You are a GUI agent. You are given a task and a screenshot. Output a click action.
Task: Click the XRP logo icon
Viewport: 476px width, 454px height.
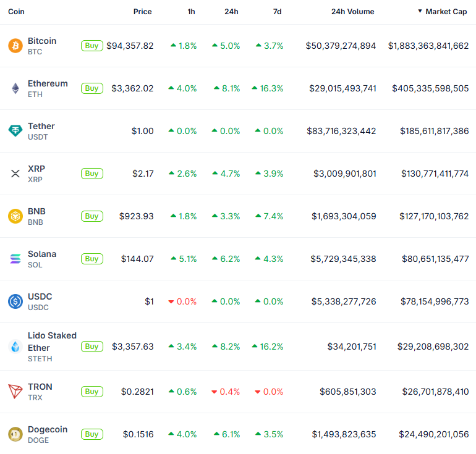click(15, 174)
